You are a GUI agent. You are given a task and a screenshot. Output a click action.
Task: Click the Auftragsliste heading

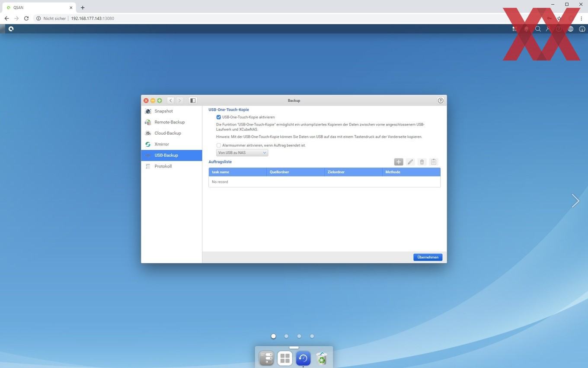tap(220, 162)
